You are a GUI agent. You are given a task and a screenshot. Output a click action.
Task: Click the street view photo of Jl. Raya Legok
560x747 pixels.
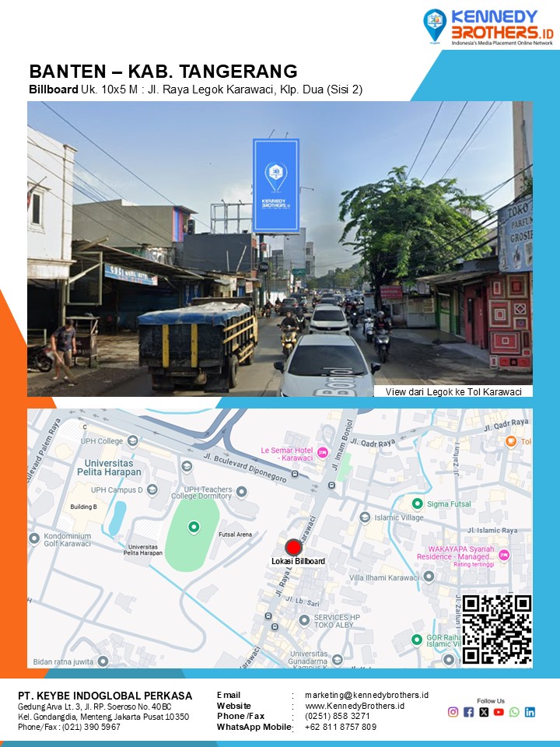click(279, 249)
